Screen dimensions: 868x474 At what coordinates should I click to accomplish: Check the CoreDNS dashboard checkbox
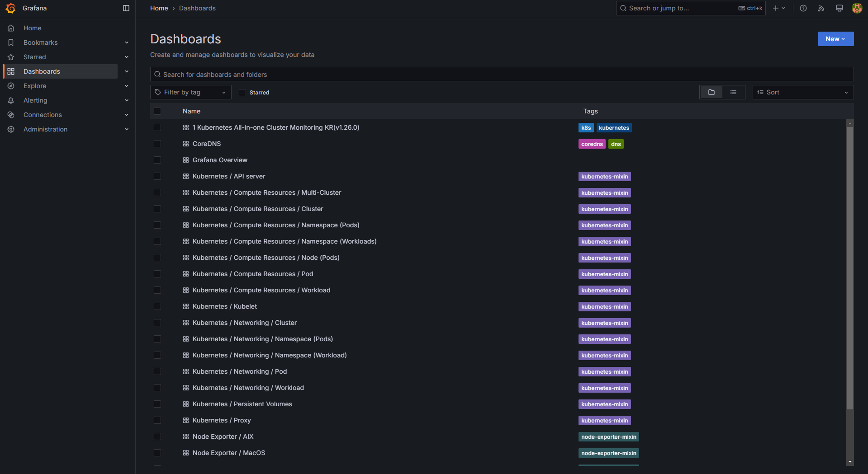pos(157,144)
